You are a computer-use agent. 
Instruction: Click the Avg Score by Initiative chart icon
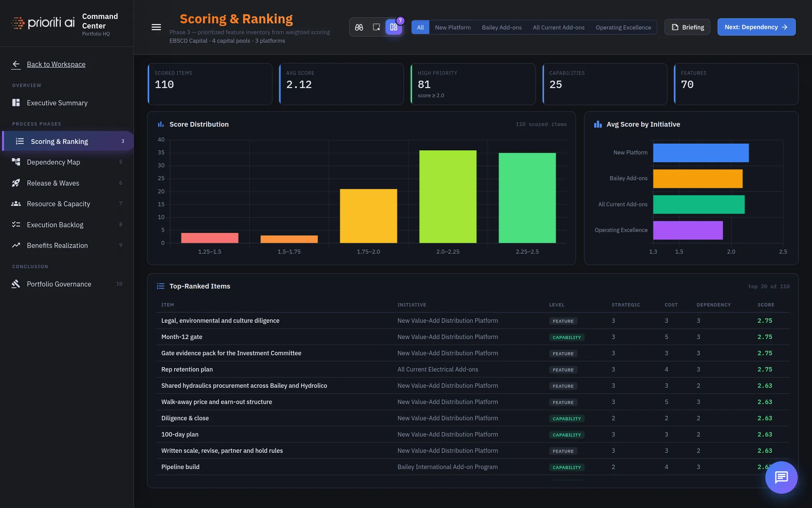pos(598,124)
